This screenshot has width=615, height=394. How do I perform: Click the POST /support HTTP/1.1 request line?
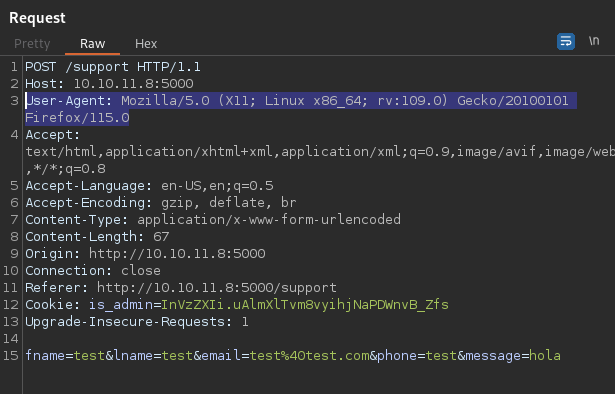[x=113, y=67]
